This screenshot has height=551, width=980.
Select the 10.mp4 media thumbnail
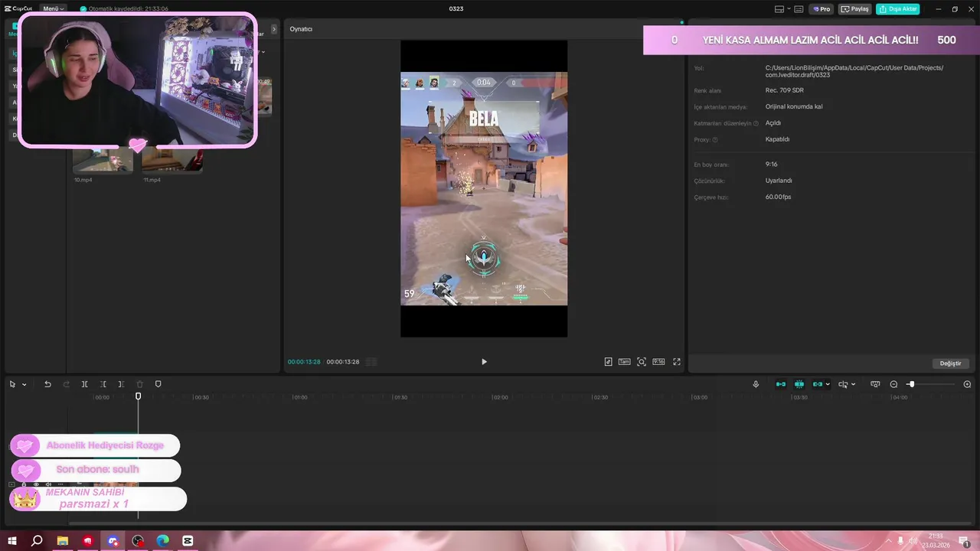coord(103,160)
